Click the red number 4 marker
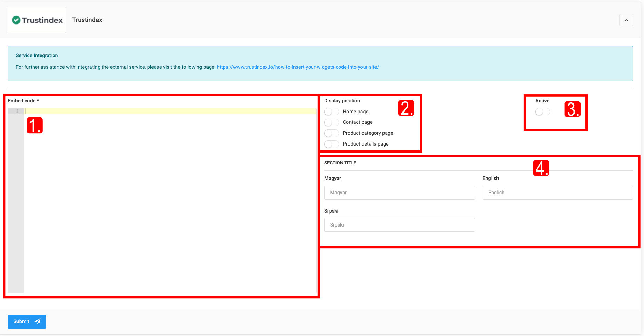 pyautogui.click(x=541, y=168)
